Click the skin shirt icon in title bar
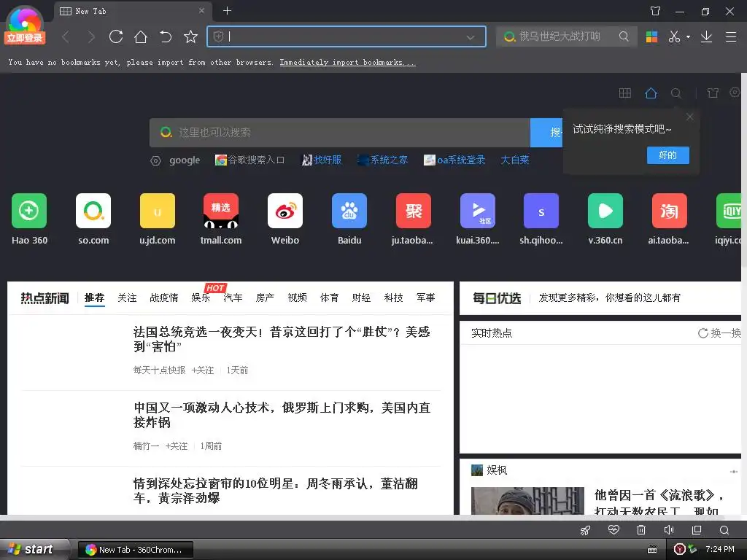 [x=656, y=11]
